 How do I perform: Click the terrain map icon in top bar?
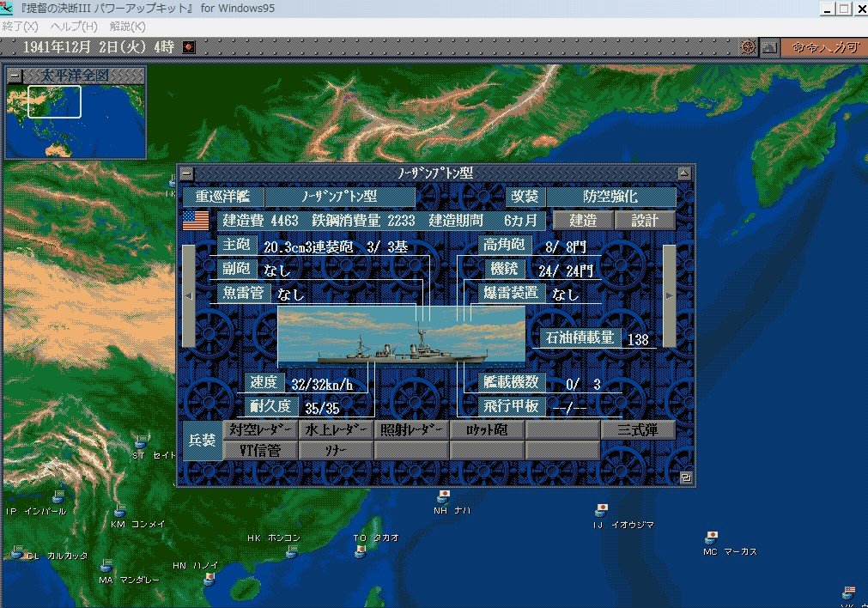(x=769, y=47)
